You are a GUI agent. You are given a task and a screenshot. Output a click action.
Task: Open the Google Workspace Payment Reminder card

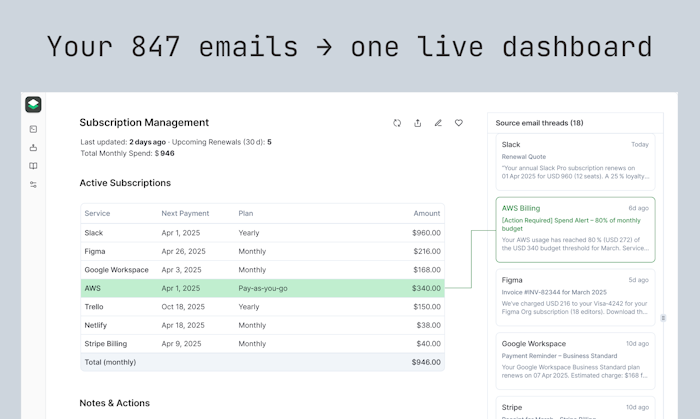tap(575, 361)
